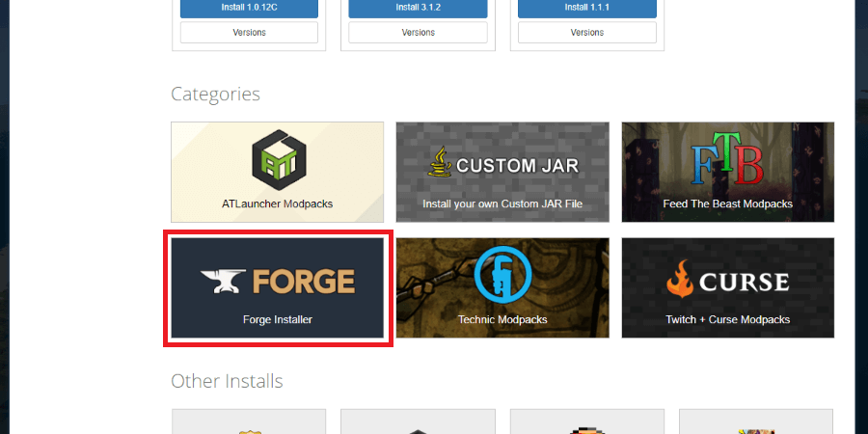Open Feed The Beast Modpacks category

[728, 173]
